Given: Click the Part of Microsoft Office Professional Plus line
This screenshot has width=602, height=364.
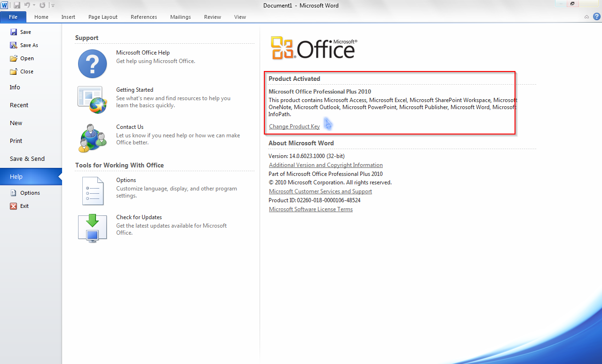Looking at the screenshot, I should tap(325, 174).
